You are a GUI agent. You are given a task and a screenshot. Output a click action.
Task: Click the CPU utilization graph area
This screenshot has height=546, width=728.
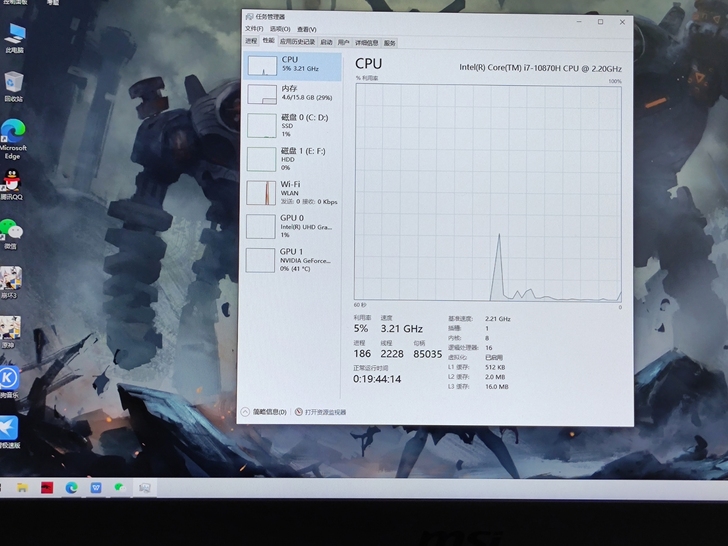point(488,193)
